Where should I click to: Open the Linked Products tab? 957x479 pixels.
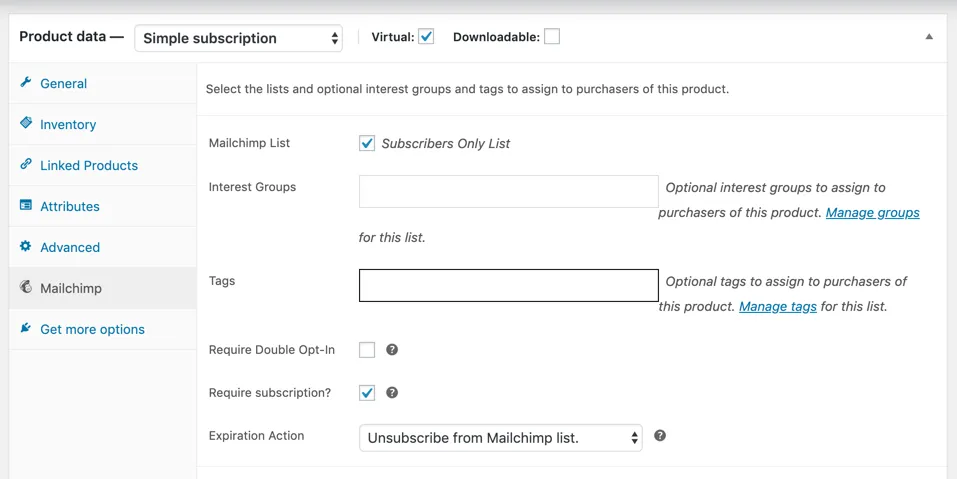point(103,165)
